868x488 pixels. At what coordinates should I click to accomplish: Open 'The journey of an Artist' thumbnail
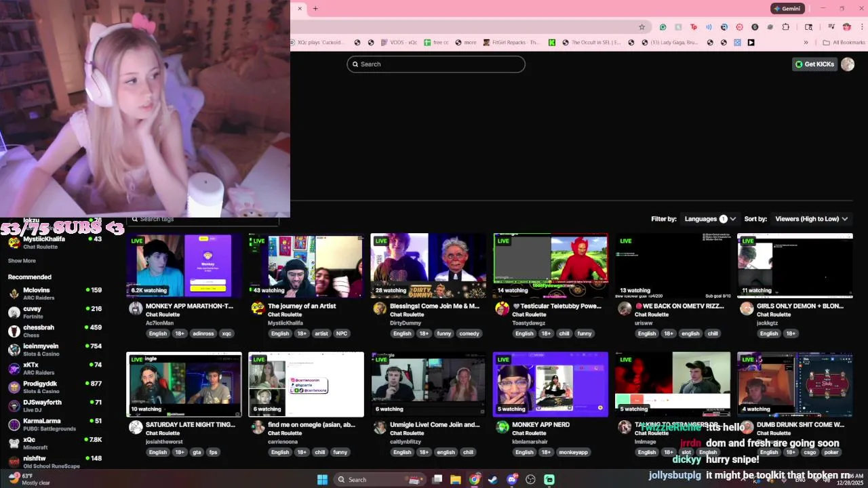coord(306,266)
